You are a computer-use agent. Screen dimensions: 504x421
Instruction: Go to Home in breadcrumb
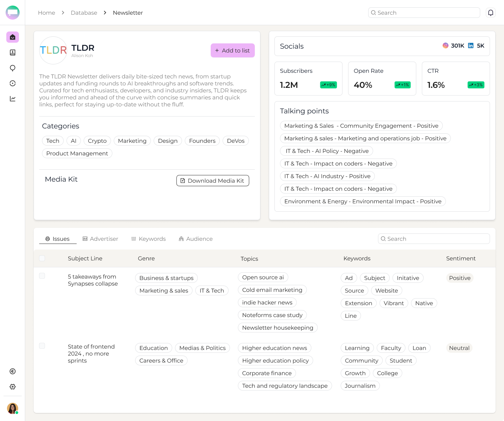pos(47,13)
